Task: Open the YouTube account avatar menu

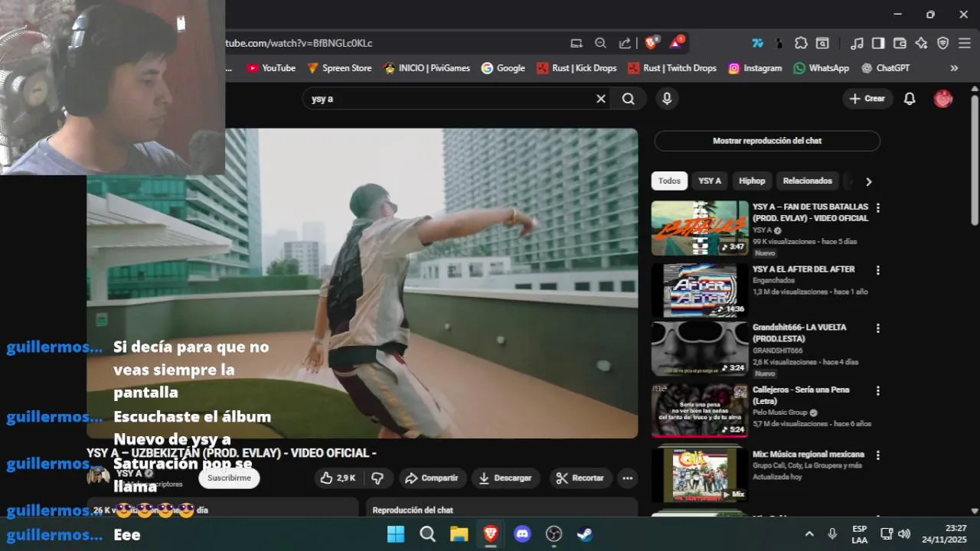Action: point(943,99)
